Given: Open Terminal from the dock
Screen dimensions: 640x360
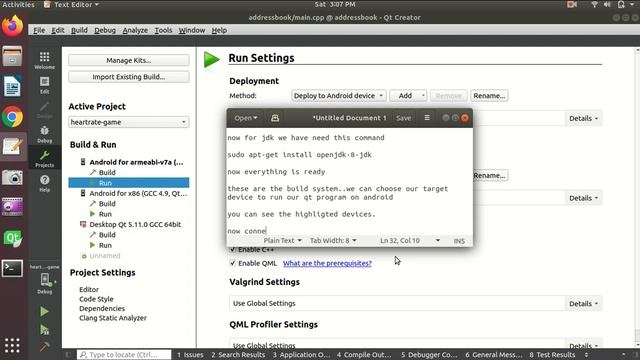Looking at the screenshot, I should [x=12, y=268].
